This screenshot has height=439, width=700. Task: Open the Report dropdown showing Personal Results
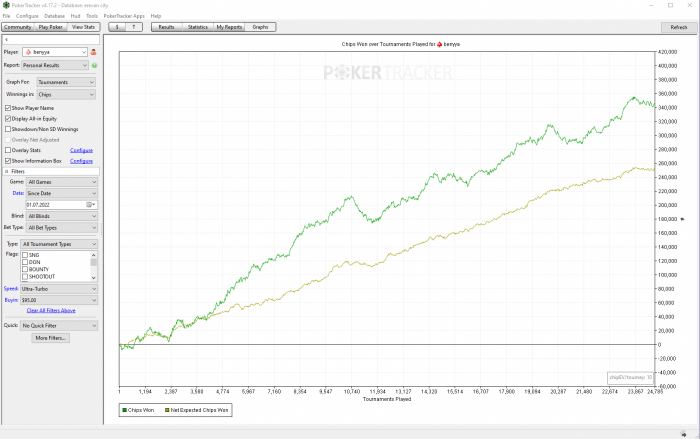click(x=55, y=65)
